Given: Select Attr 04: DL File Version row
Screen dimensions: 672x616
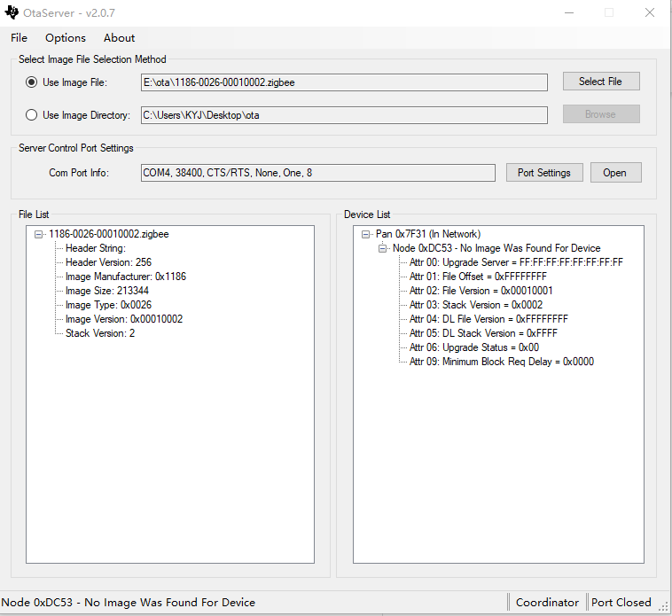Looking at the screenshot, I should click(488, 319).
